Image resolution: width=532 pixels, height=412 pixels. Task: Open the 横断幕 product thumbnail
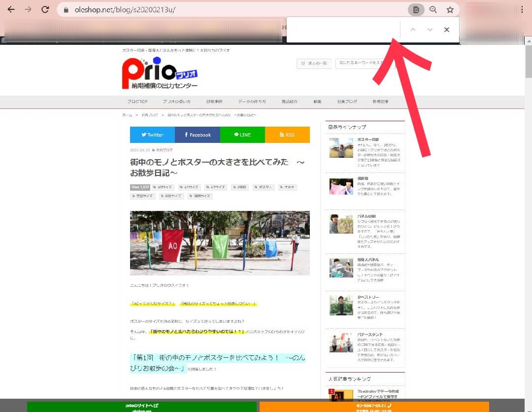click(x=341, y=187)
